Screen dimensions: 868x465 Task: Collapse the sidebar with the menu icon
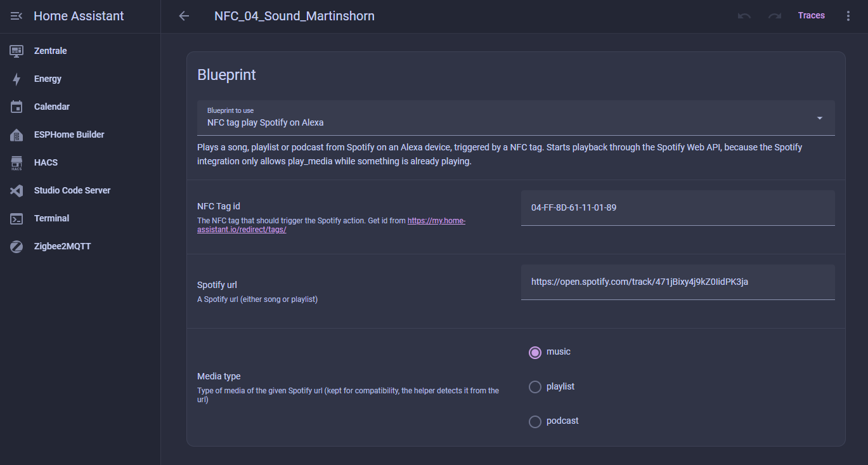pyautogui.click(x=16, y=16)
